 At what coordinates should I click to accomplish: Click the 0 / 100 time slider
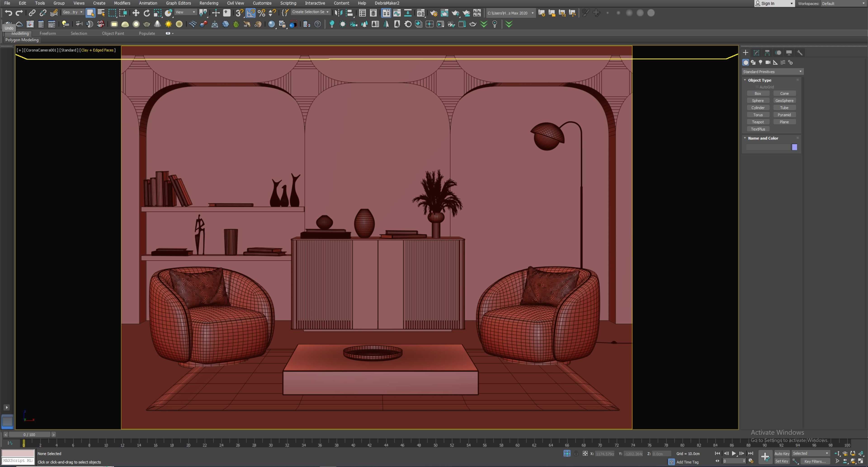click(29, 435)
